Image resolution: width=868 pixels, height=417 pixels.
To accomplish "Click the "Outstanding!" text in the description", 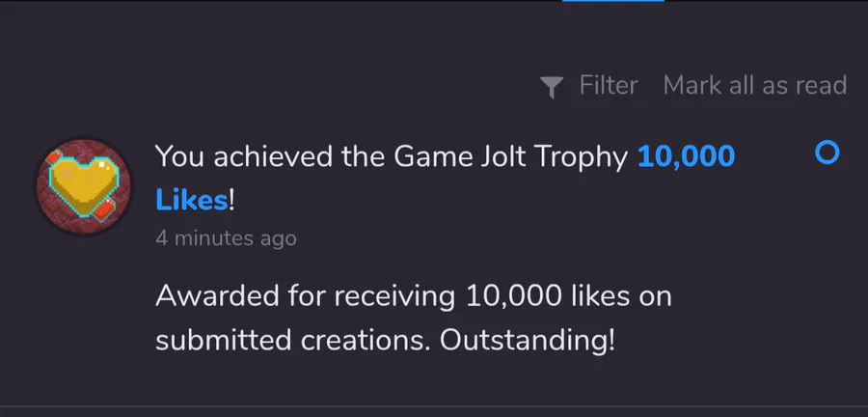I will coord(527,342).
